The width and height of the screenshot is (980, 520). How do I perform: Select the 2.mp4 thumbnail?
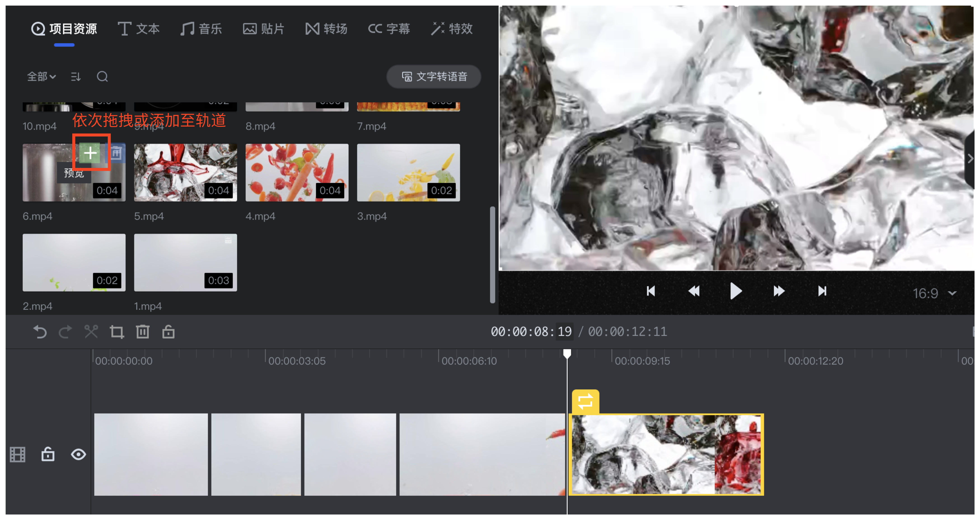74,262
